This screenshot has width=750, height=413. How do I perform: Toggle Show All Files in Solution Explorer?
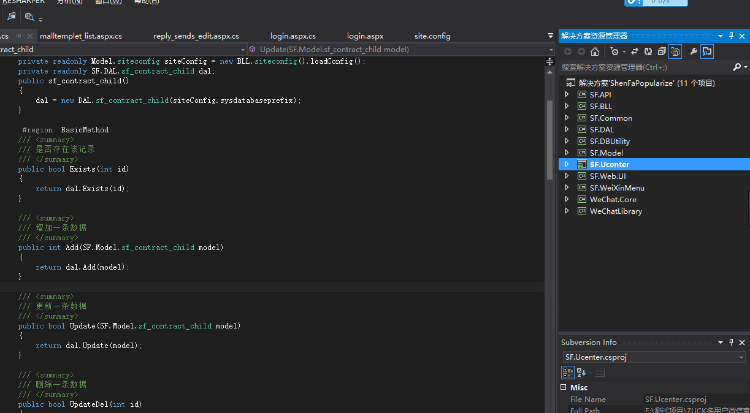(675, 51)
